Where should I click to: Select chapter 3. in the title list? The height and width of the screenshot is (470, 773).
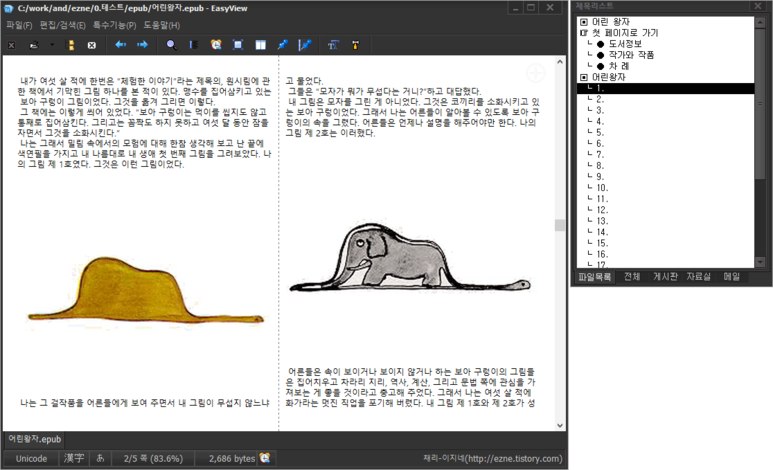pyautogui.click(x=600, y=110)
